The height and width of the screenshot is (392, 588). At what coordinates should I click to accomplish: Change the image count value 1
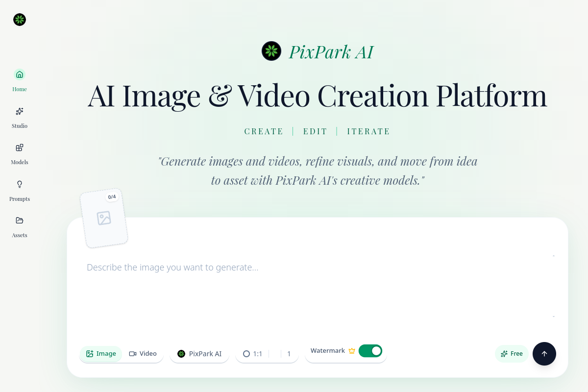click(289, 354)
